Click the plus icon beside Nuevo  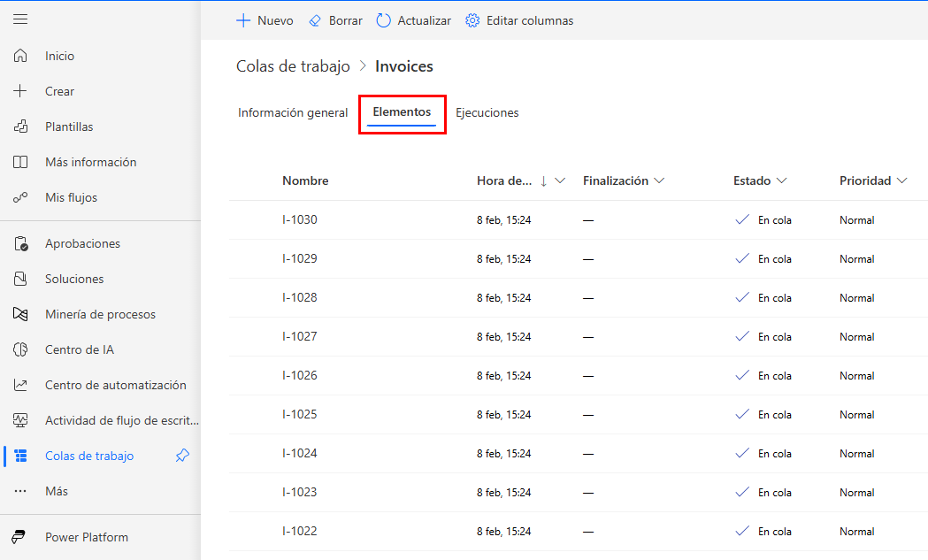click(x=243, y=20)
